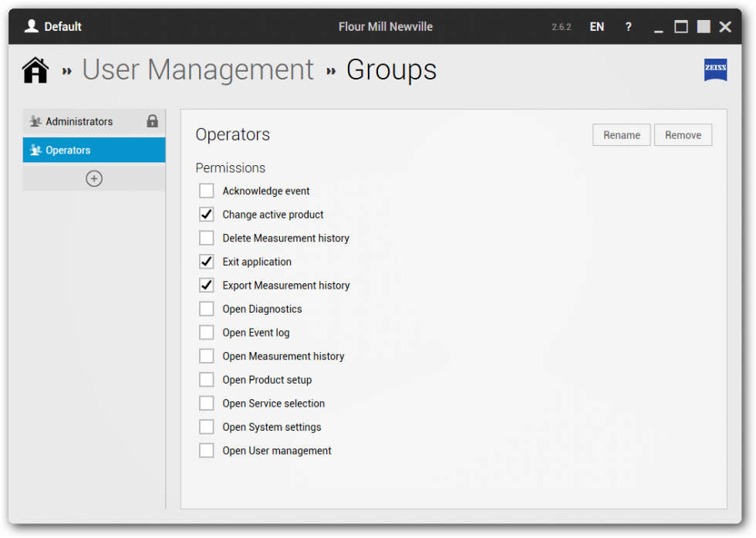Viewport: 756px width, 538px height.
Task: Remove the Operators group
Action: point(683,135)
